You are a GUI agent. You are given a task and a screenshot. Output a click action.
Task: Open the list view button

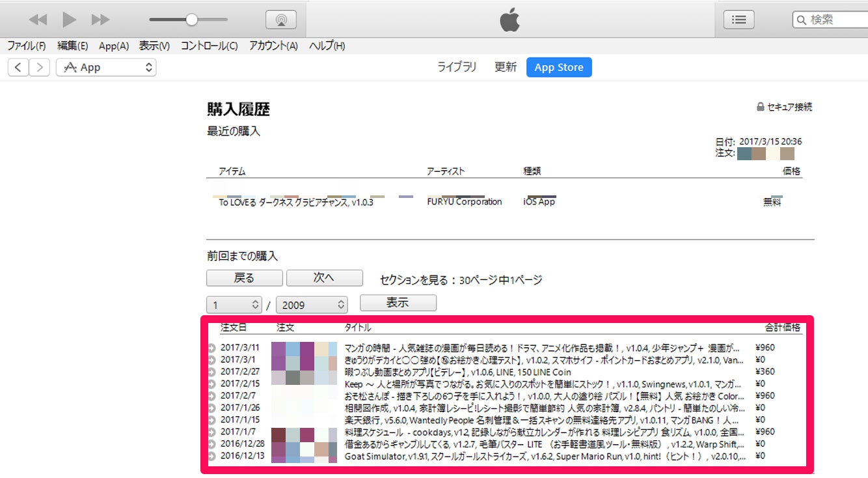[x=739, y=20]
